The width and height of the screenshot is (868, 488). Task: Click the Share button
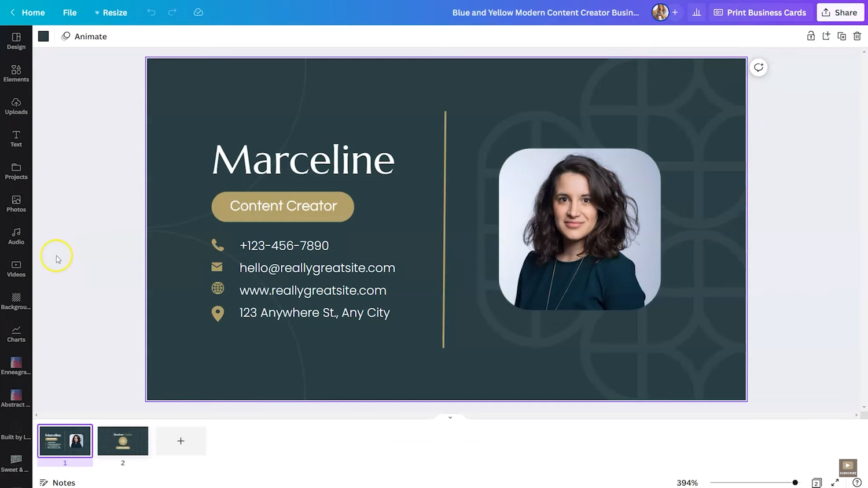pyautogui.click(x=840, y=12)
